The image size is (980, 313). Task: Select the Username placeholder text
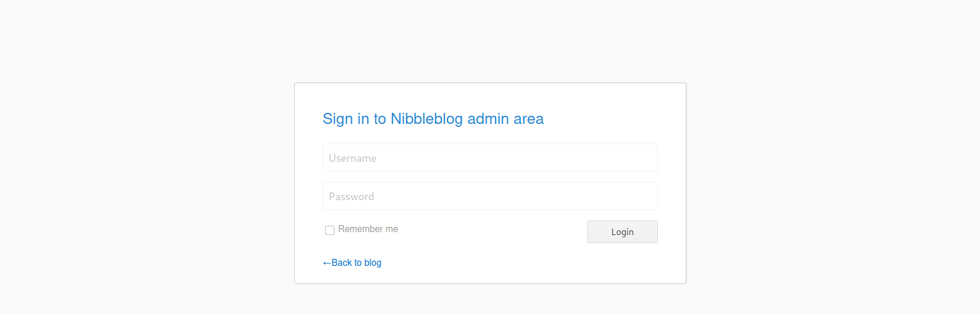click(352, 158)
